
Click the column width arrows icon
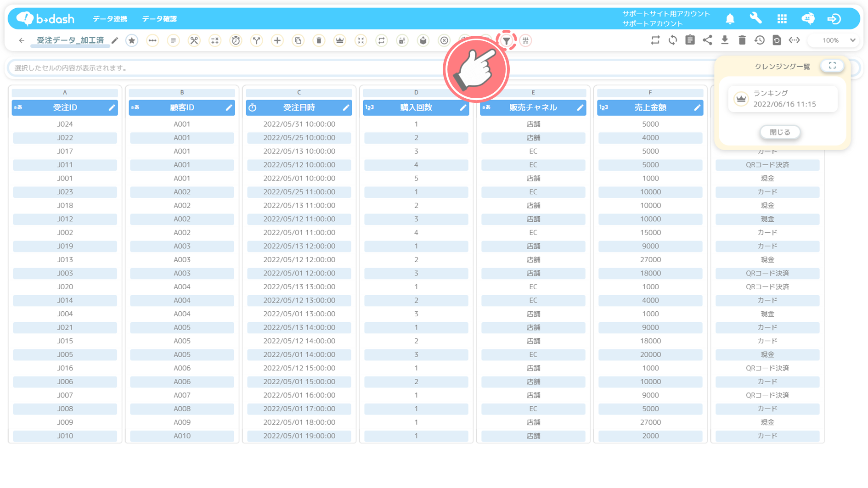click(794, 40)
